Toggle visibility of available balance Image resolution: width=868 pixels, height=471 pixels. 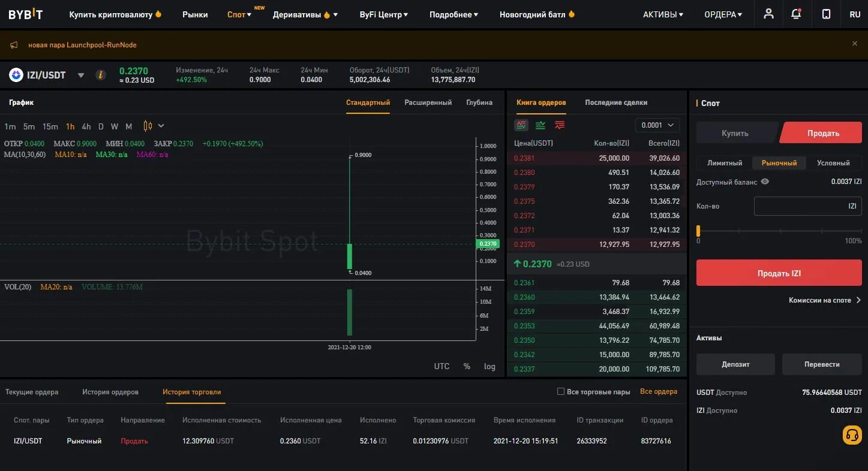[x=765, y=182]
